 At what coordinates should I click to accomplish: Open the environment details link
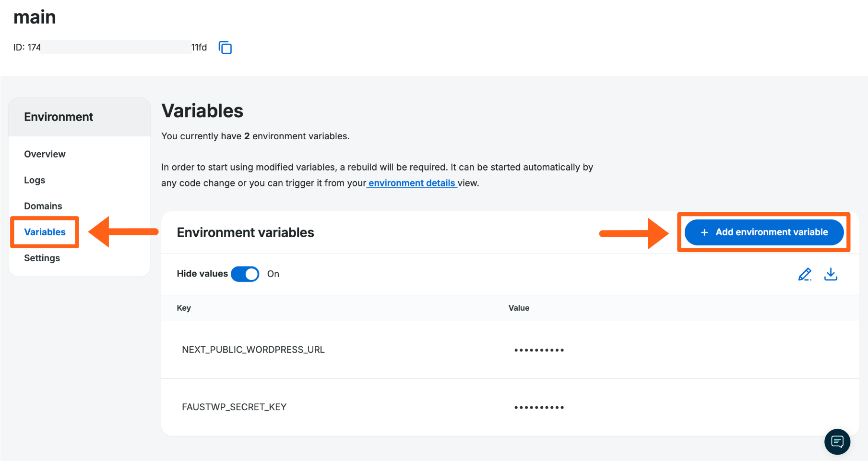click(x=412, y=183)
